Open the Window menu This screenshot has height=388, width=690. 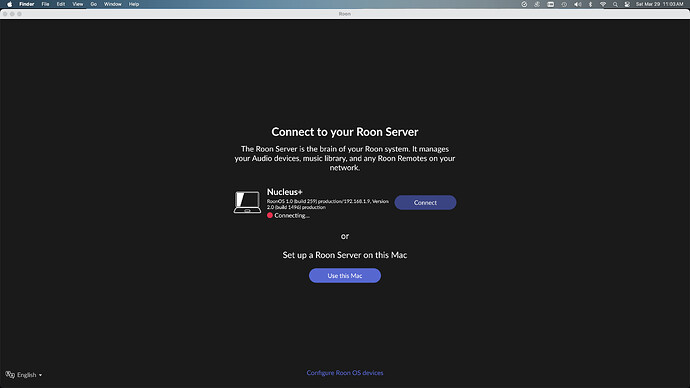pyautogui.click(x=113, y=4)
